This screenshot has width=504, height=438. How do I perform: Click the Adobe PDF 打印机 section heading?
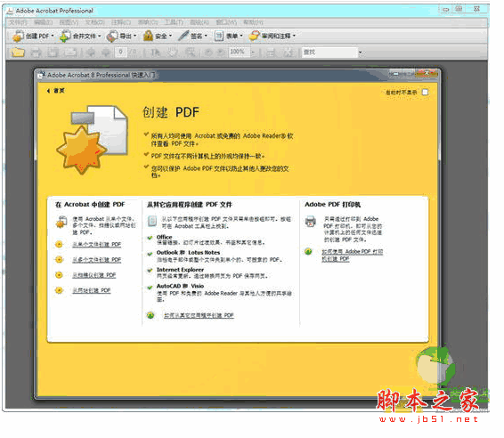point(333,205)
